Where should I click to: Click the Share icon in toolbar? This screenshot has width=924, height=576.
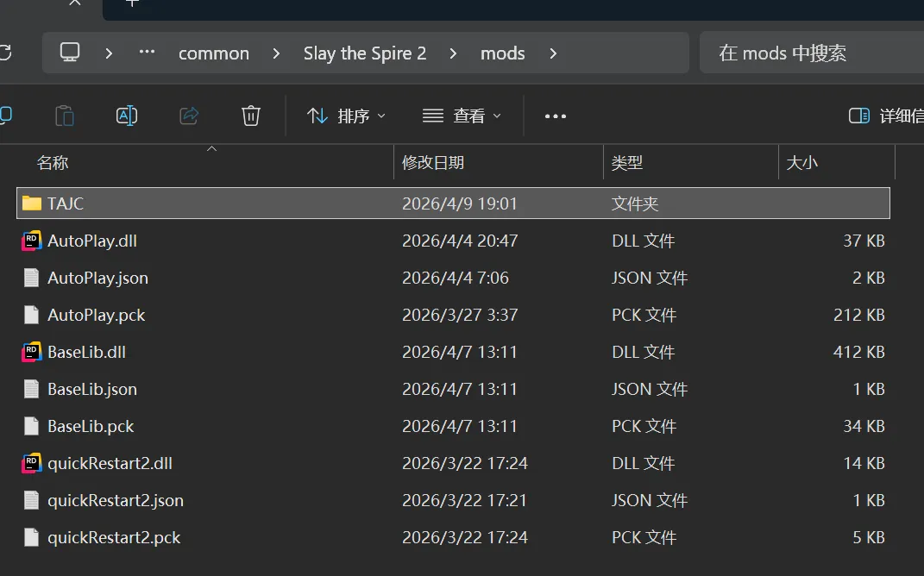(x=189, y=116)
